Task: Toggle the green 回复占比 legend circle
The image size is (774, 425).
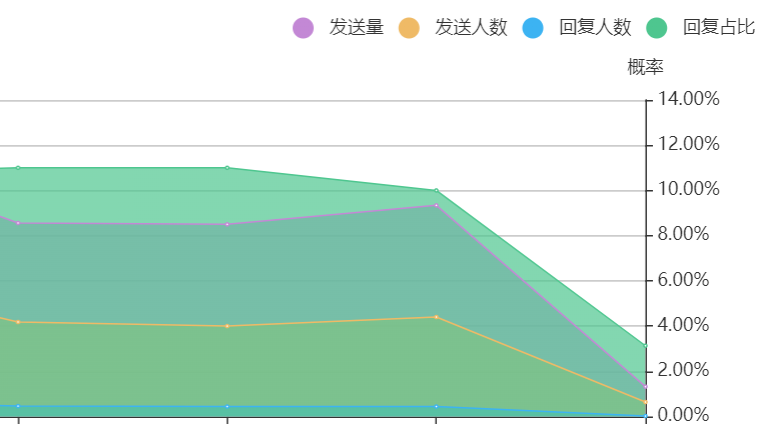Action: click(657, 28)
